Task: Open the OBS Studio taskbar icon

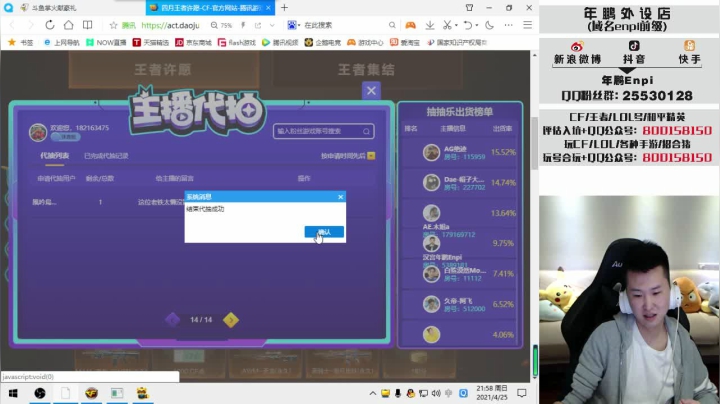Action: (40, 393)
